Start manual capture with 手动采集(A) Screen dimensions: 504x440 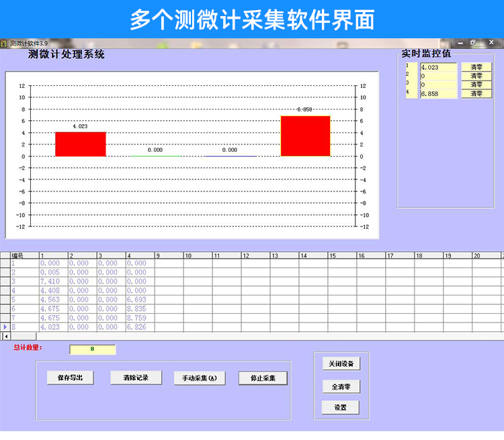[x=199, y=378]
